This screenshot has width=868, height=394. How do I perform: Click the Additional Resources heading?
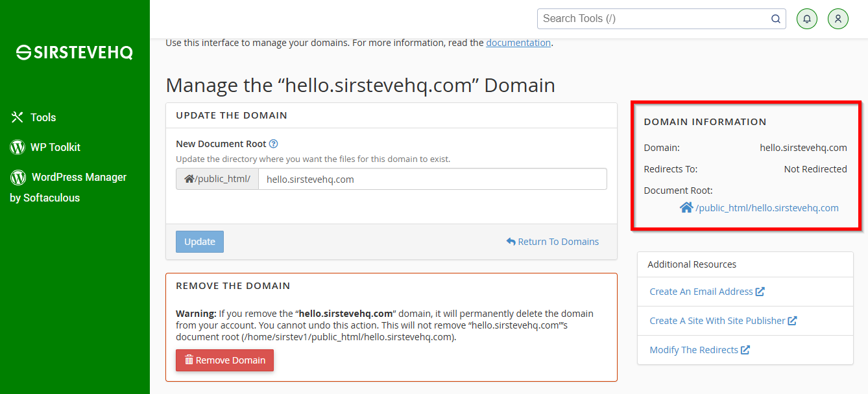tap(692, 264)
